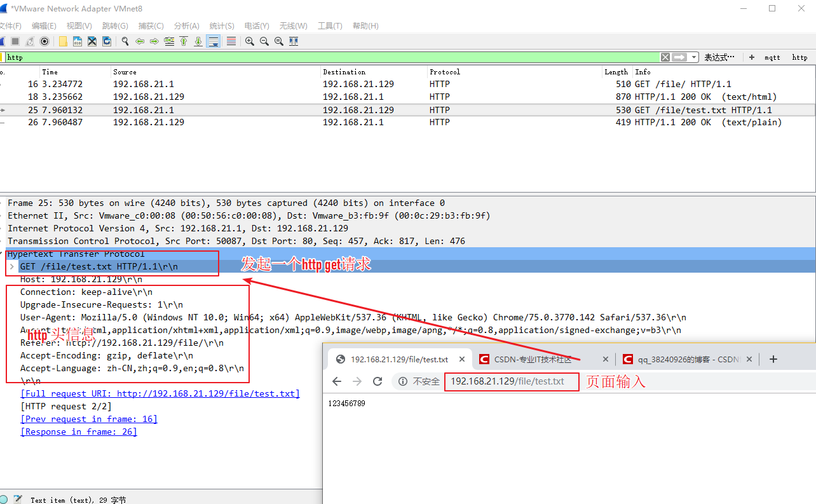Click Chrome 不安全 site info indicator
816x504 pixels.
click(419, 381)
